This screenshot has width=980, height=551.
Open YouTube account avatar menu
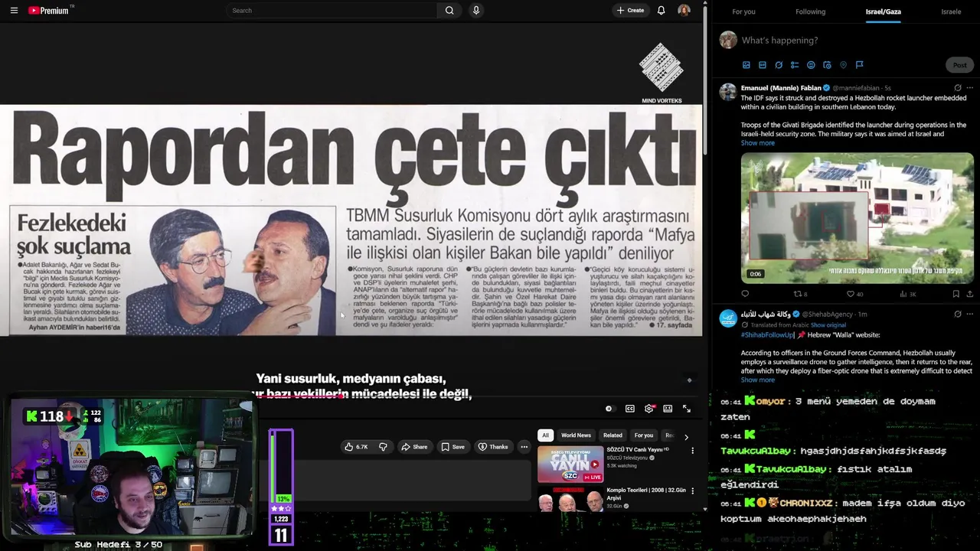(x=684, y=11)
